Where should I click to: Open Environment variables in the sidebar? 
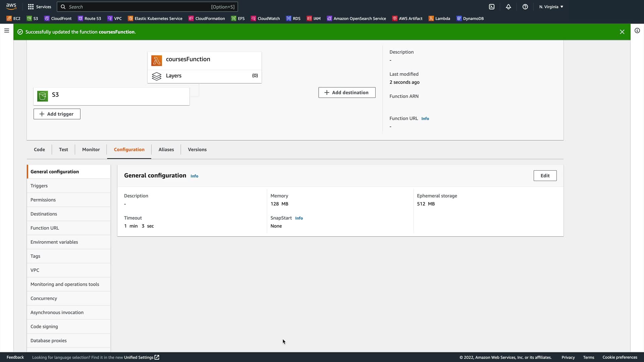pyautogui.click(x=54, y=242)
